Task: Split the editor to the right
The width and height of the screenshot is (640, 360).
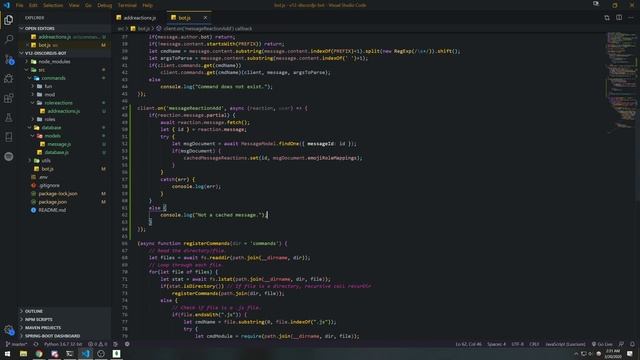Action: coord(619,18)
